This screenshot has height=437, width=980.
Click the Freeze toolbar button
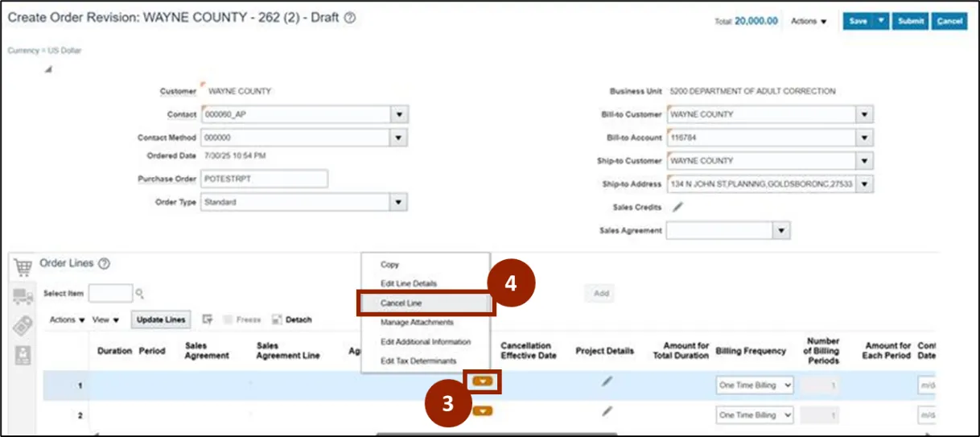(x=242, y=320)
